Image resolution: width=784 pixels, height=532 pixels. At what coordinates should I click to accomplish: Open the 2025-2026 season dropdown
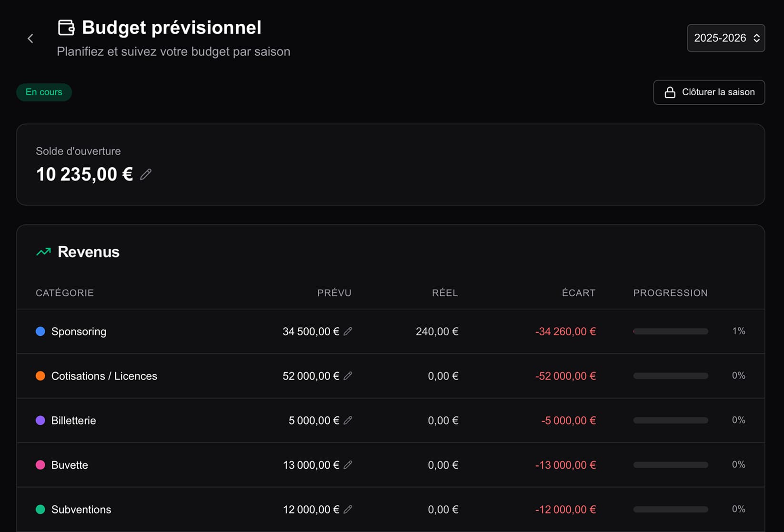click(725, 38)
